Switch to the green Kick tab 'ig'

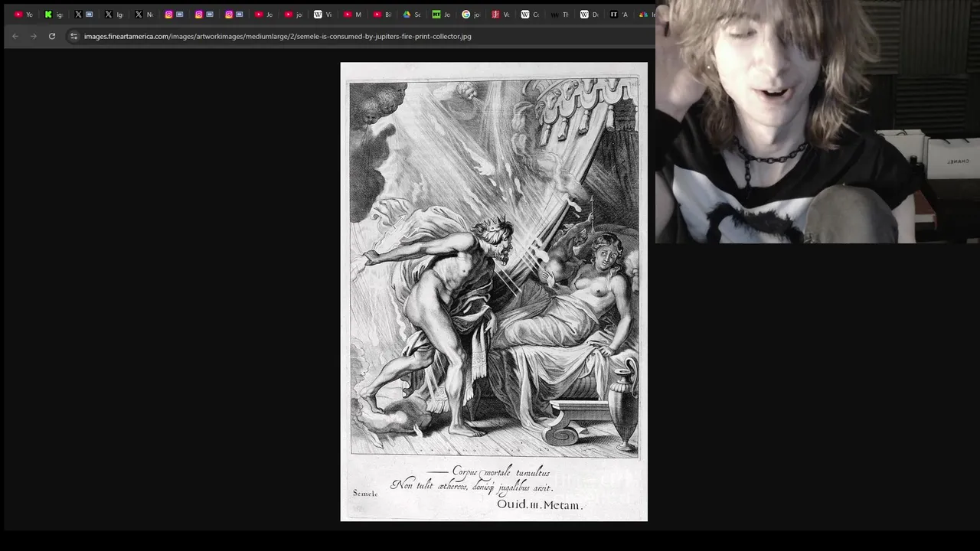point(54,15)
